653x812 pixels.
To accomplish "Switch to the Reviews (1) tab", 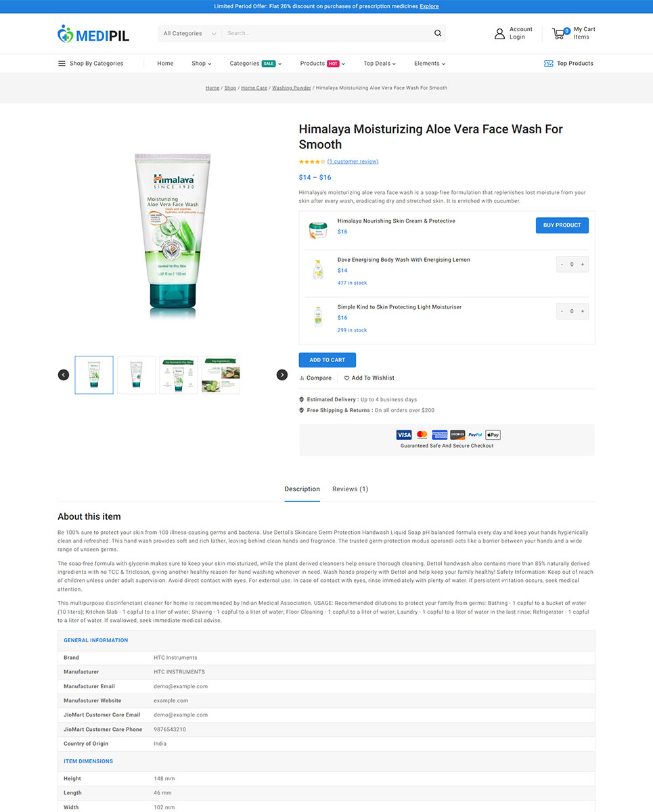I will [x=350, y=489].
